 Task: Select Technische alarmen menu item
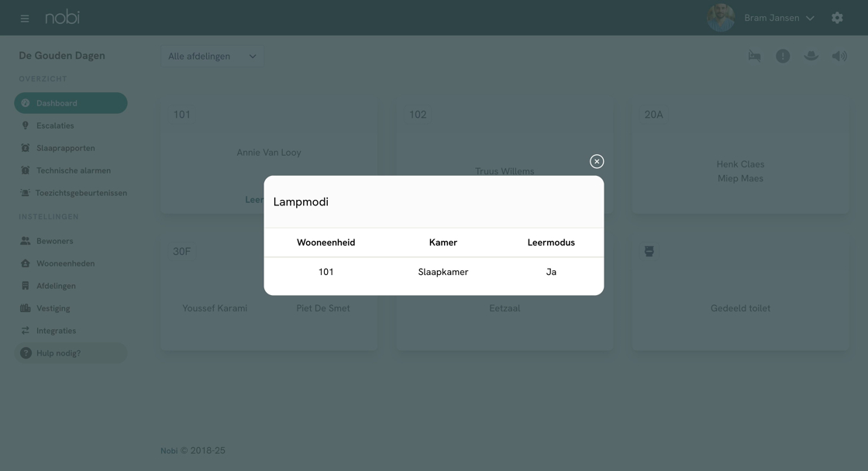click(x=73, y=170)
